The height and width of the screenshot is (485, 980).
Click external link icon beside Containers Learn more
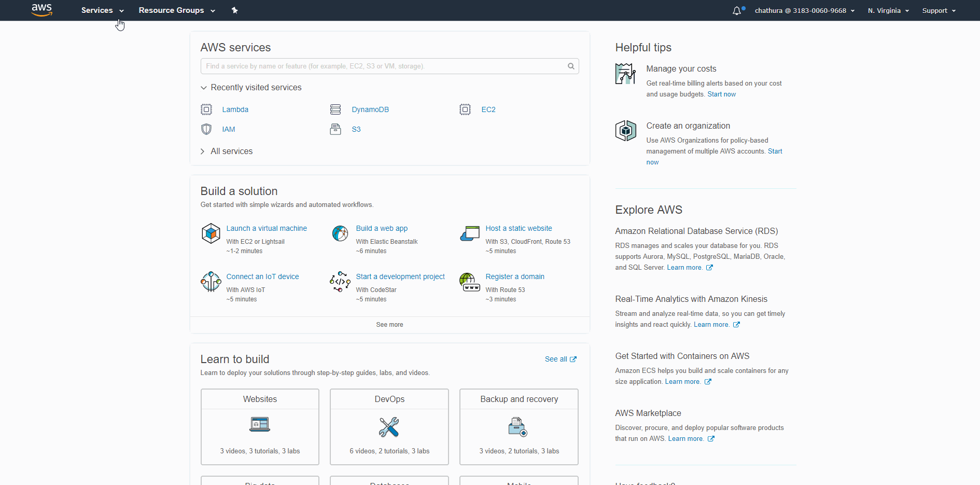[708, 382]
